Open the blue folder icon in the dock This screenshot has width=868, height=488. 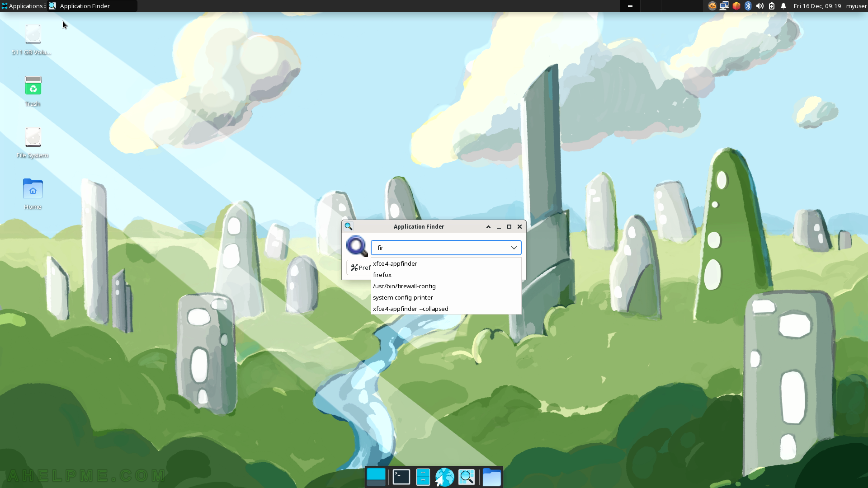pos(492,477)
